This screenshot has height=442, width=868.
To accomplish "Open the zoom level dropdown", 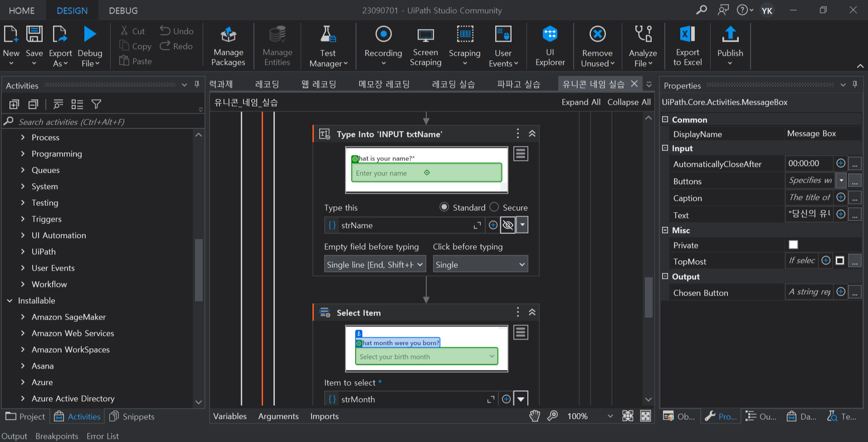I will (610, 416).
